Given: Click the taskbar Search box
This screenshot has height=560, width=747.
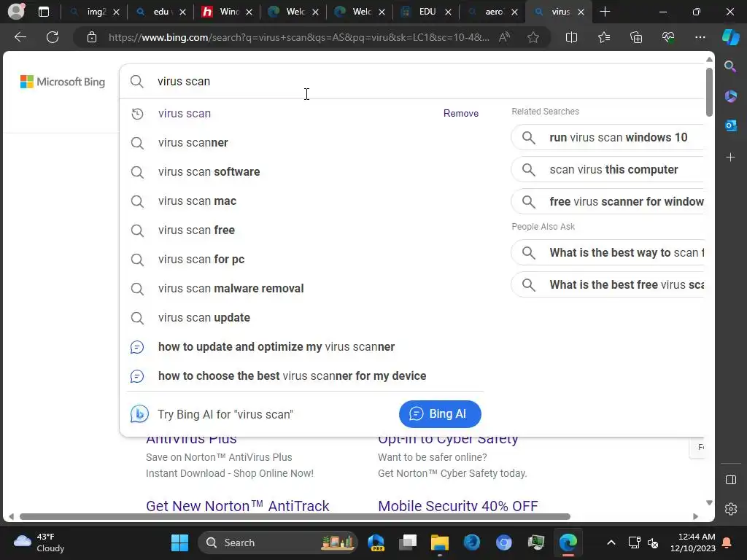Looking at the screenshot, I should pos(277,542).
